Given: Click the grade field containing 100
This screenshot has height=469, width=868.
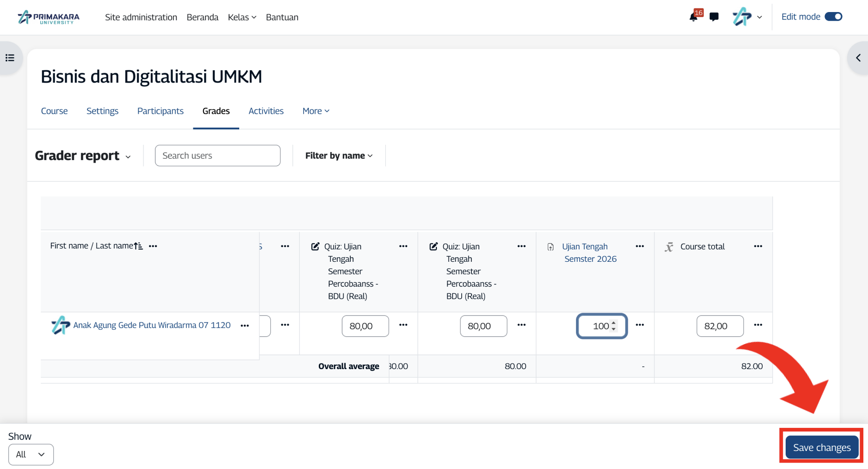Looking at the screenshot, I should coord(601,326).
